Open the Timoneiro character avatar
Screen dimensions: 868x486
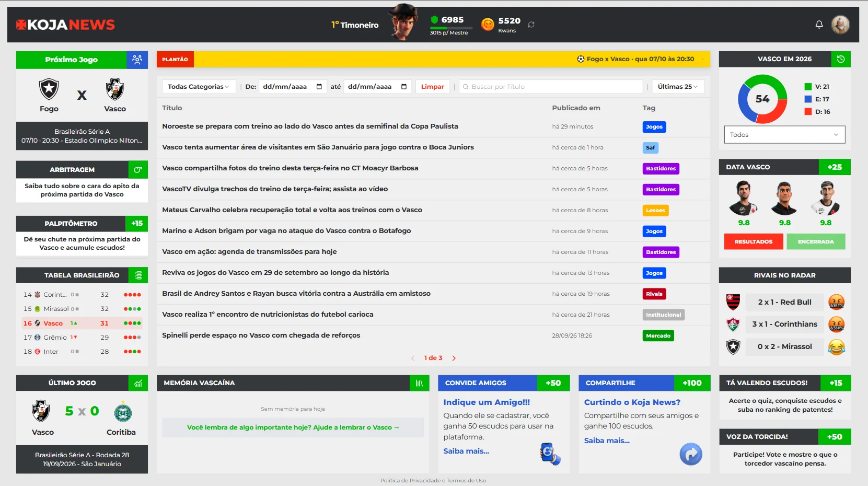click(403, 22)
